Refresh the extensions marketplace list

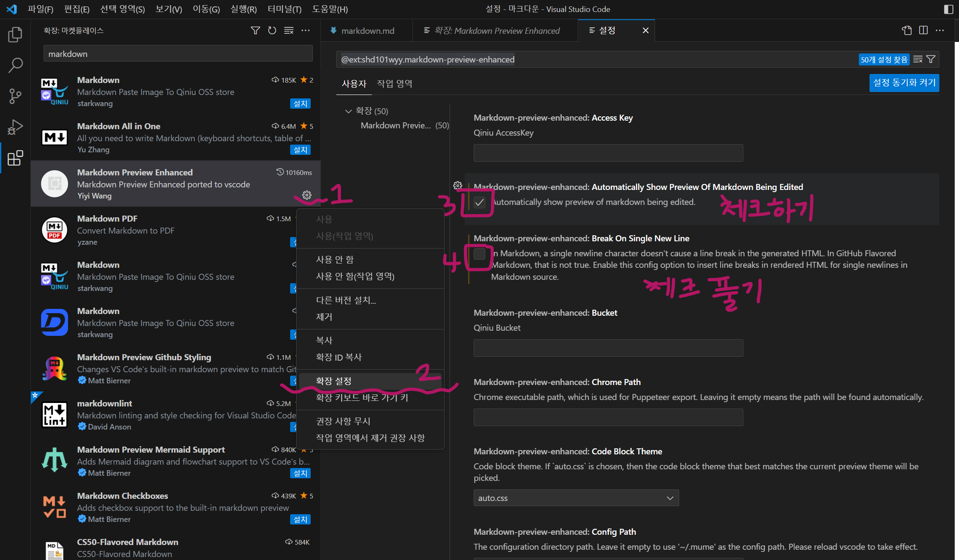[272, 30]
